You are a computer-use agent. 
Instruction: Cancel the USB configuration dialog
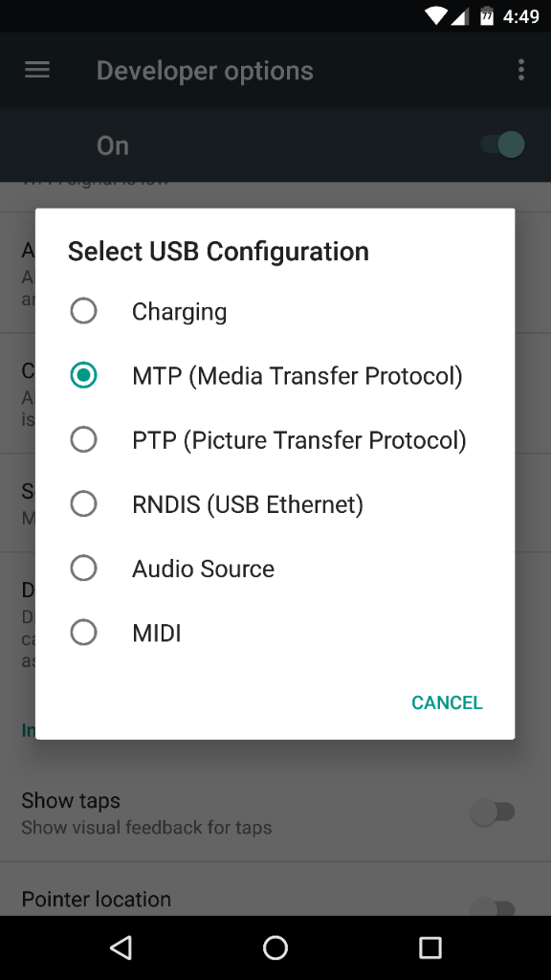tap(447, 702)
